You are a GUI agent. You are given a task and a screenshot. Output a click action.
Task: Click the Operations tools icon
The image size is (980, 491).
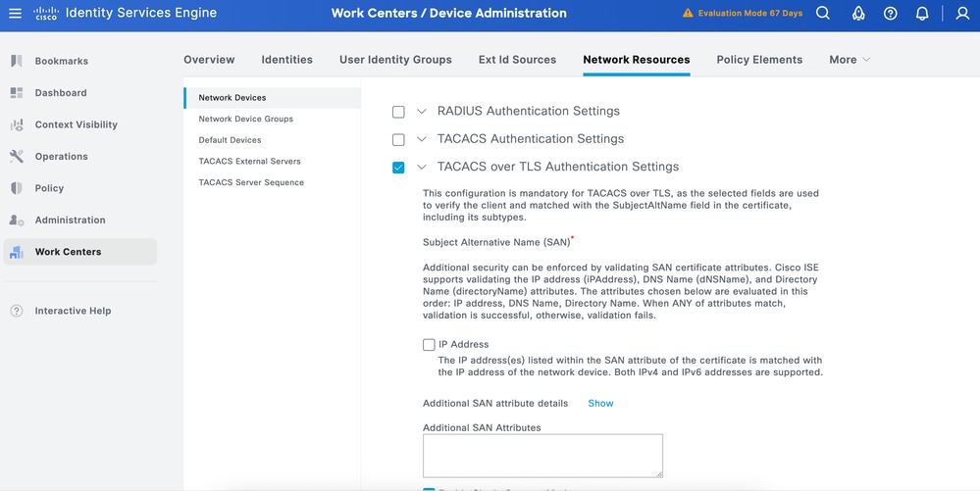17,157
